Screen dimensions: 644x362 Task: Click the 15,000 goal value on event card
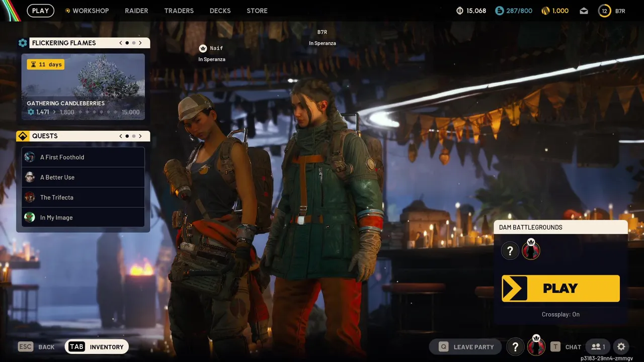pyautogui.click(x=131, y=112)
